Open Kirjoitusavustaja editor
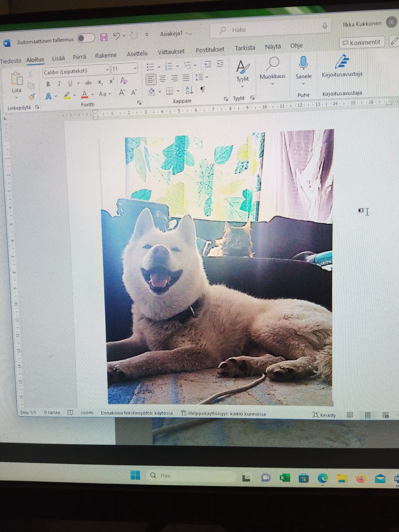The height and width of the screenshot is (532, 399). [342, 66]
